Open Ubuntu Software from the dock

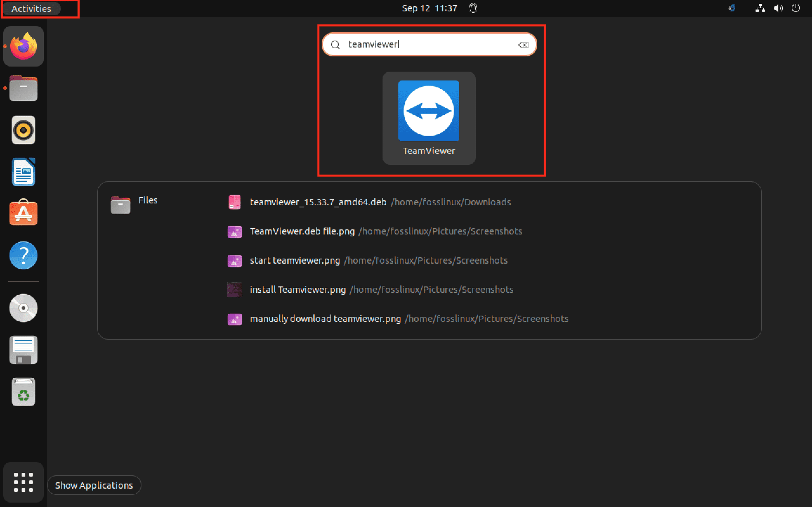click(23, 213)
